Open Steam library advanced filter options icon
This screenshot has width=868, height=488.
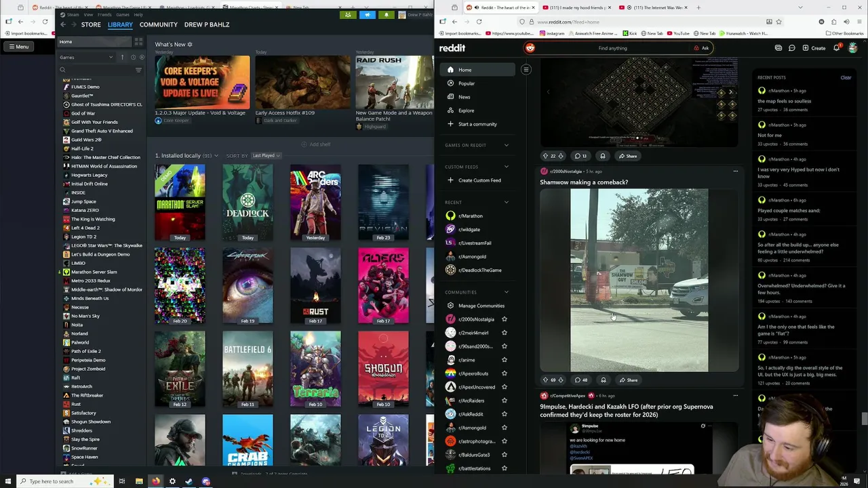point(138,70)
